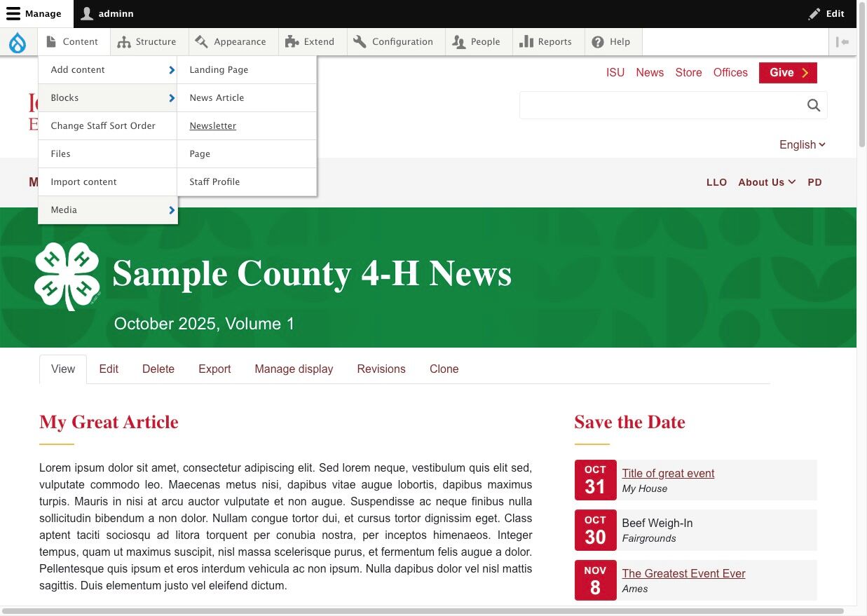Viewport: 867px width, 616px height.
Task: Click the Extend puzzle piece icon
Action: (292, 42)
